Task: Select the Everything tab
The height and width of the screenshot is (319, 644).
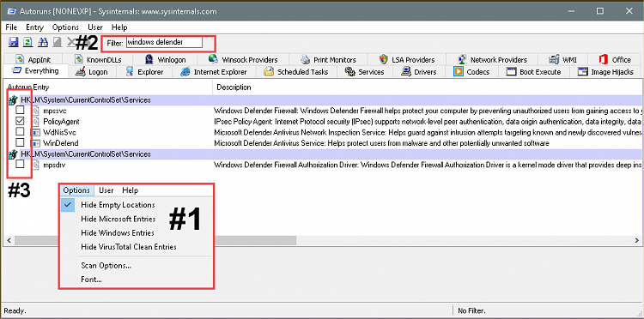Action: [x=35, y=71]
